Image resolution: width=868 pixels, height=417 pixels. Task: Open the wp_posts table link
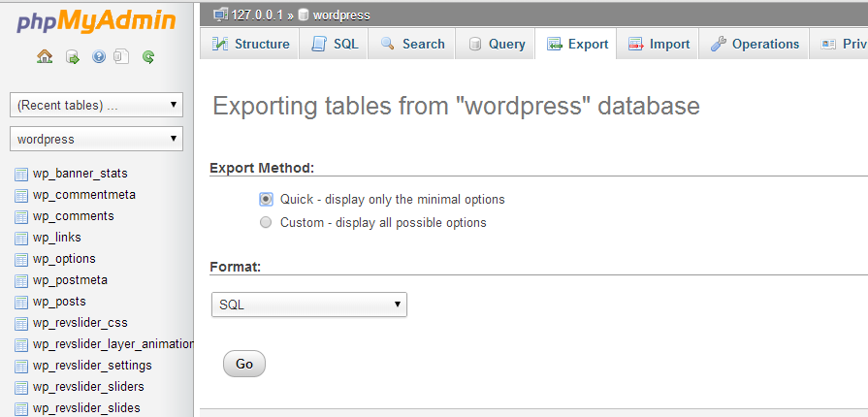click(59, 302)
